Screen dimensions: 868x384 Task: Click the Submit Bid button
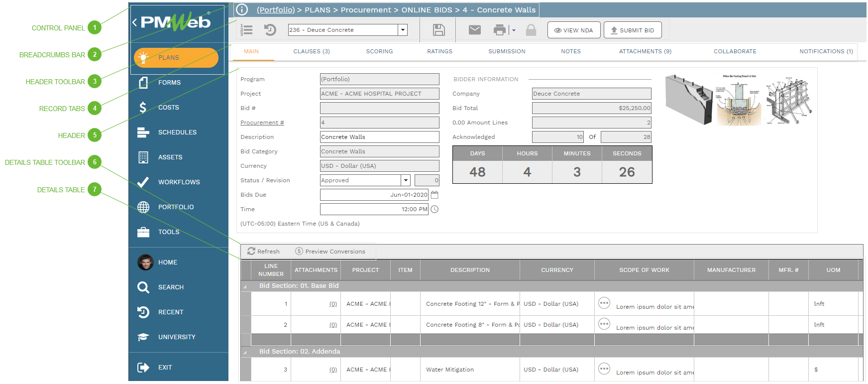pos(632,30)
